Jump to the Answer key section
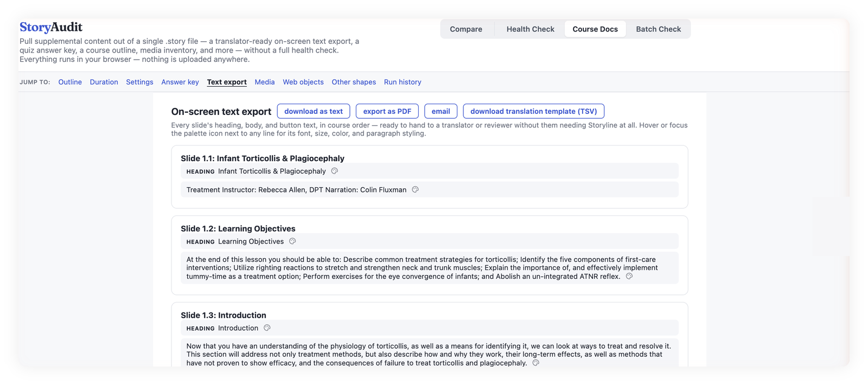The width and height of the screenshot is (868, 385). [180, 82]
